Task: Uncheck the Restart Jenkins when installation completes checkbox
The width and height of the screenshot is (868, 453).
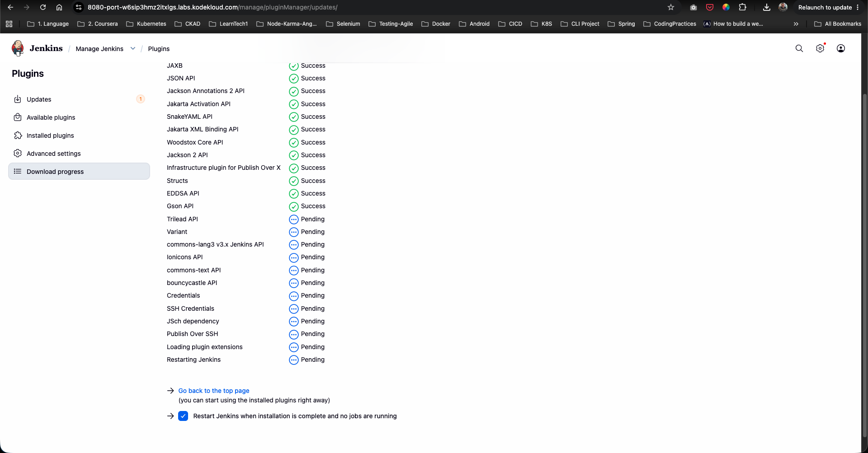Action: (183, 416)
